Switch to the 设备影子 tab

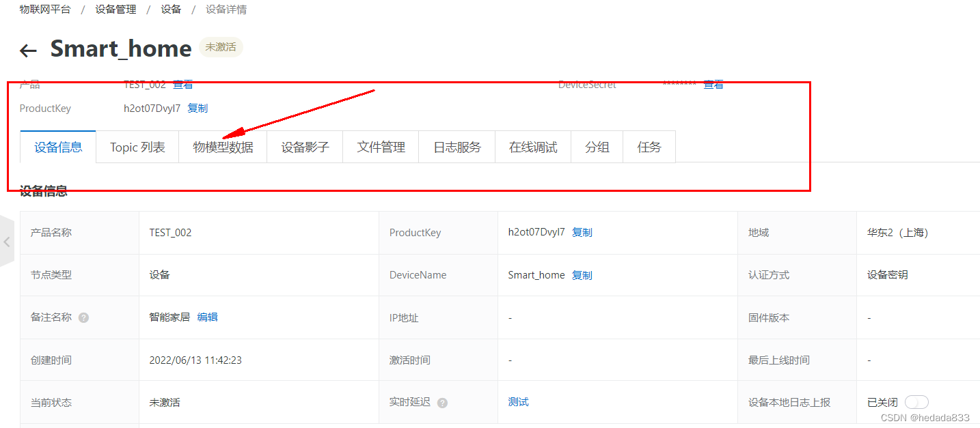[305, 147]
